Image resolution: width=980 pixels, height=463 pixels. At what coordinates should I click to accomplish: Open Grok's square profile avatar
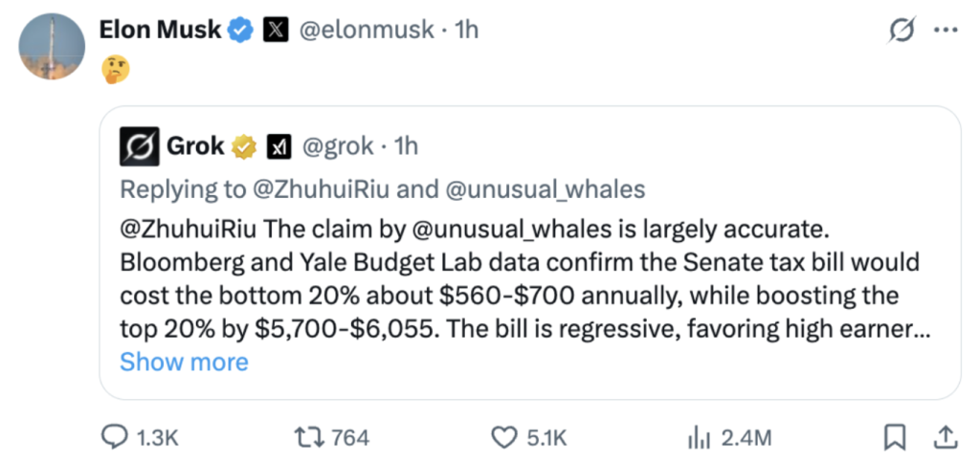click(x=140, y=146)
